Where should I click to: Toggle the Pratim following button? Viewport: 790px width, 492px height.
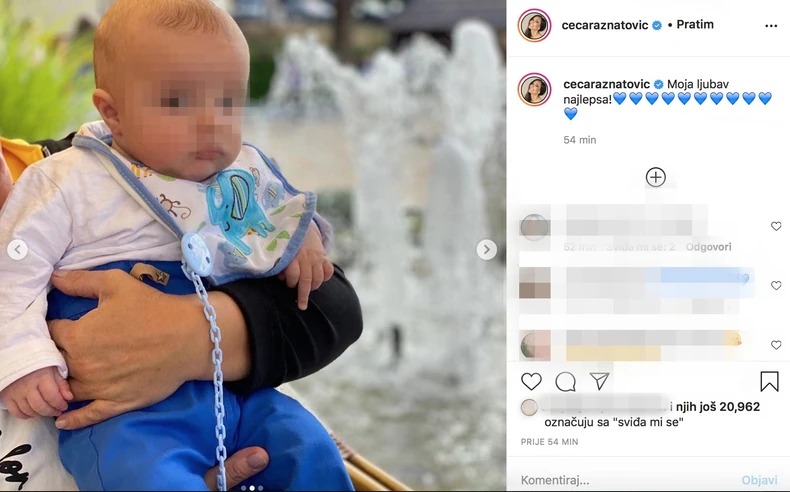(695, 25)
